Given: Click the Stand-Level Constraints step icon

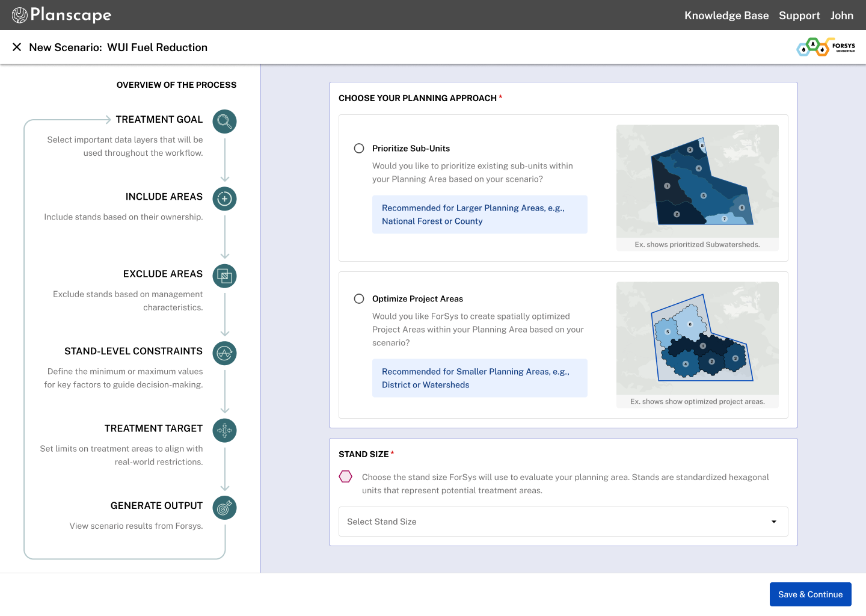Looking at the screenshot, I should click(x=224, y=353).
